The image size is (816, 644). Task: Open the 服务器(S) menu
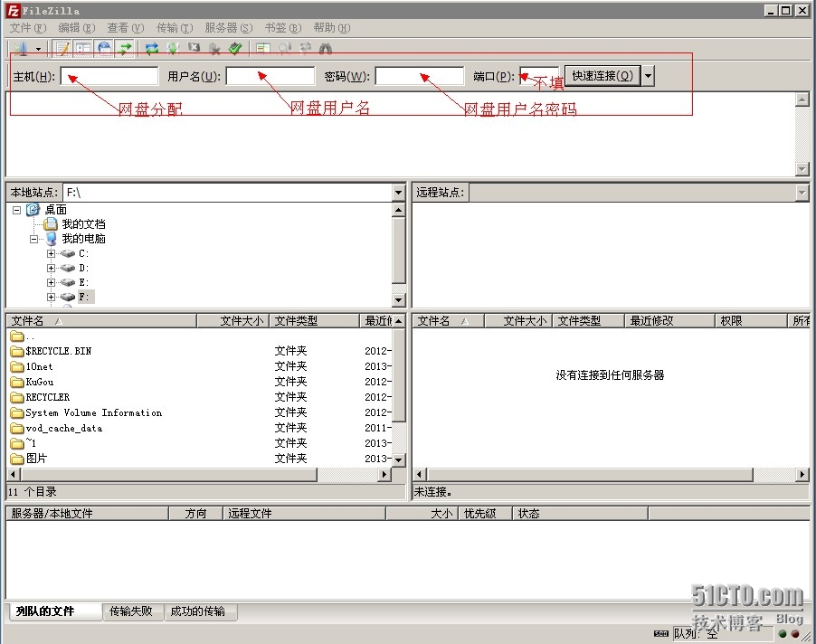point(229,27)
